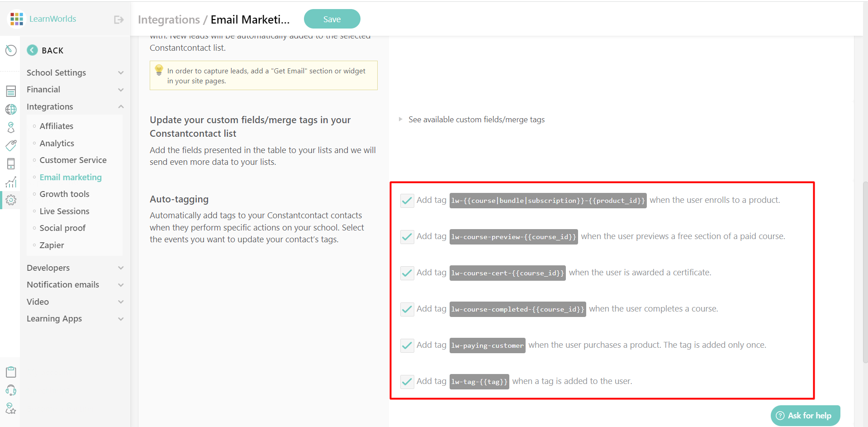The height and width of the screenshot is (427, 868).
Task: Open Ask for help
Action: pyautogui.click(x=805, y=415)
